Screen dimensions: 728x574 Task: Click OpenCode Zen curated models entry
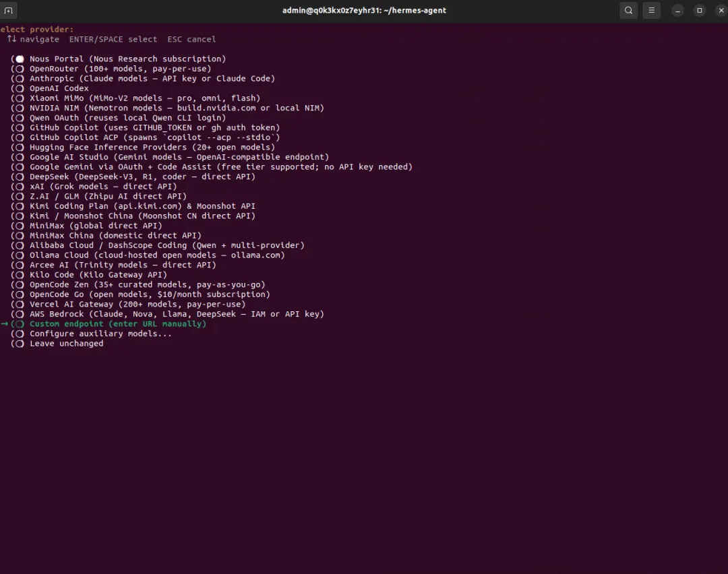coord(148,284)
